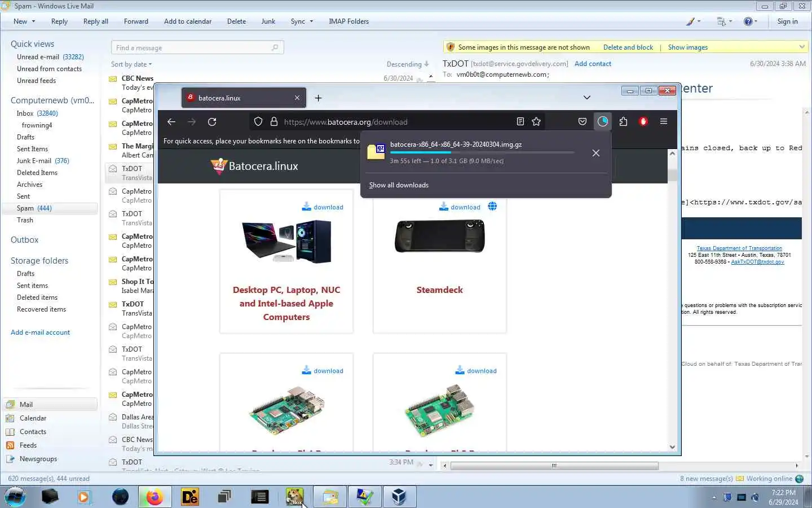Open Windows Media Player taskbar icon
The width and height of the screenshot is (812, 508).
point(85,497)
